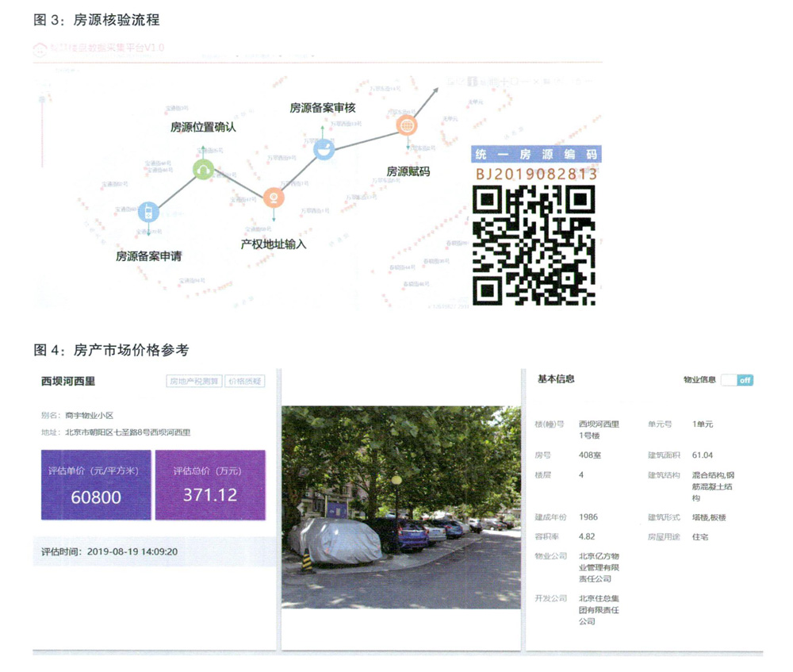Screen dimensions: 793x672
Task: Select the green headset icon for 房源位置确认
Action: pos(203,170)
